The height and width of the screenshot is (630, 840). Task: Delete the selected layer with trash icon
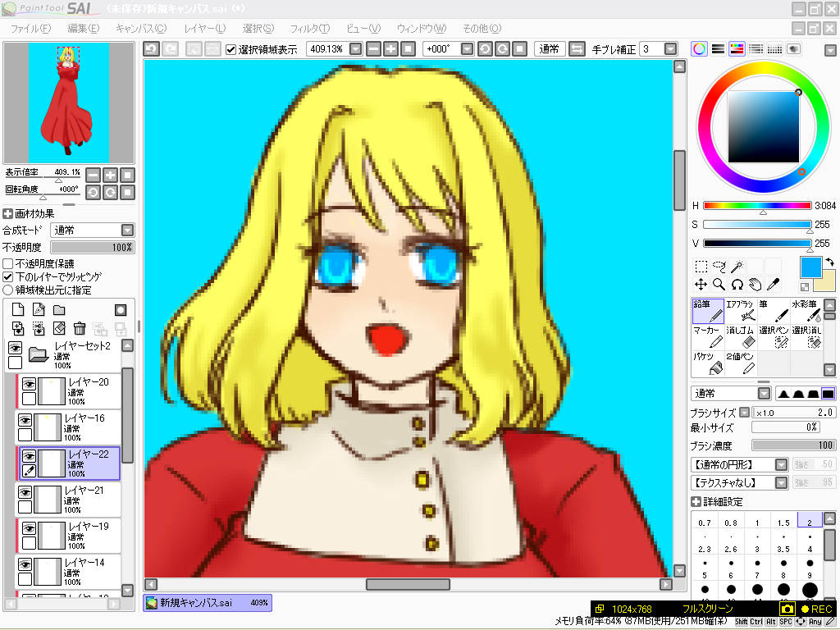pyautogui.click(x=80, y=328)
